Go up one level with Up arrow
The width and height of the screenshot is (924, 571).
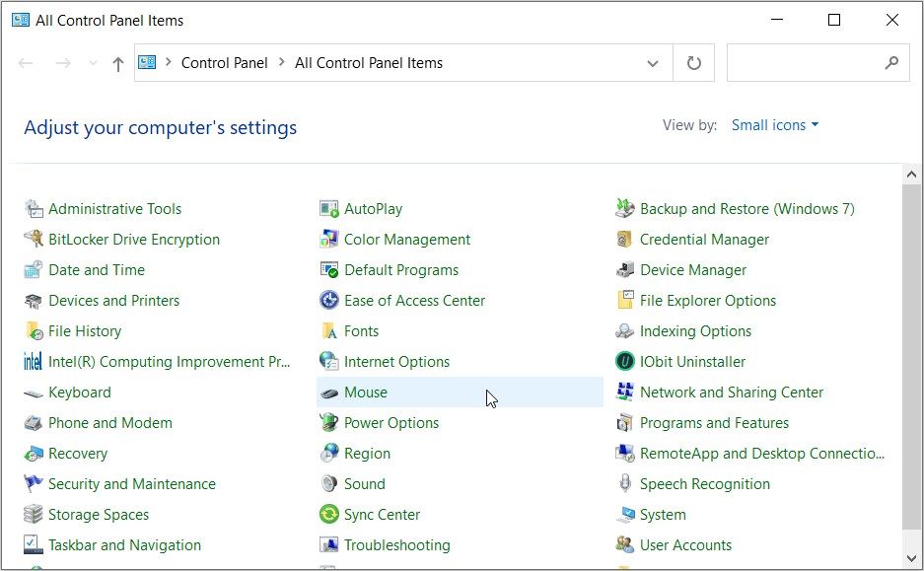118,64
